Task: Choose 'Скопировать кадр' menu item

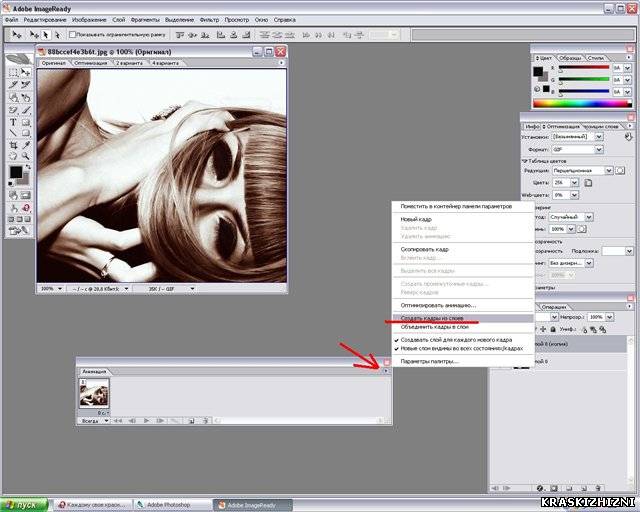Action: pyautogui.click(x=424, y=249)
